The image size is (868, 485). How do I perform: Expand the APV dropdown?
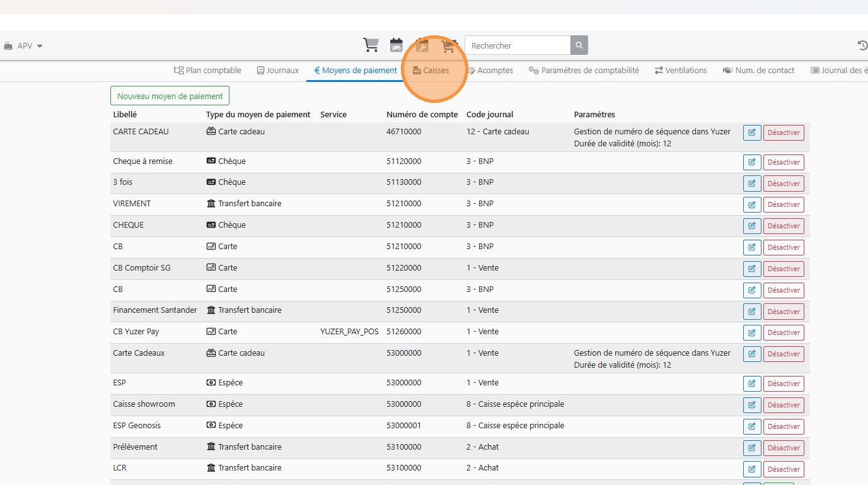pos(25,46)
